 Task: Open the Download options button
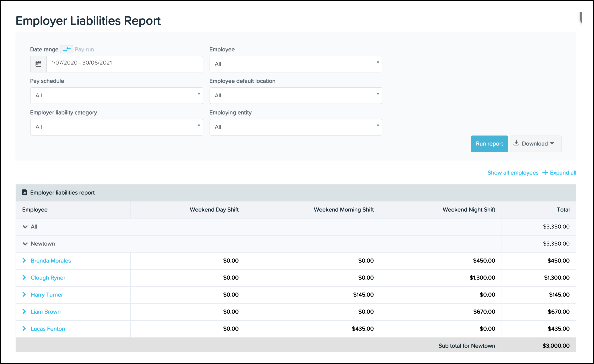pos(535,144)
